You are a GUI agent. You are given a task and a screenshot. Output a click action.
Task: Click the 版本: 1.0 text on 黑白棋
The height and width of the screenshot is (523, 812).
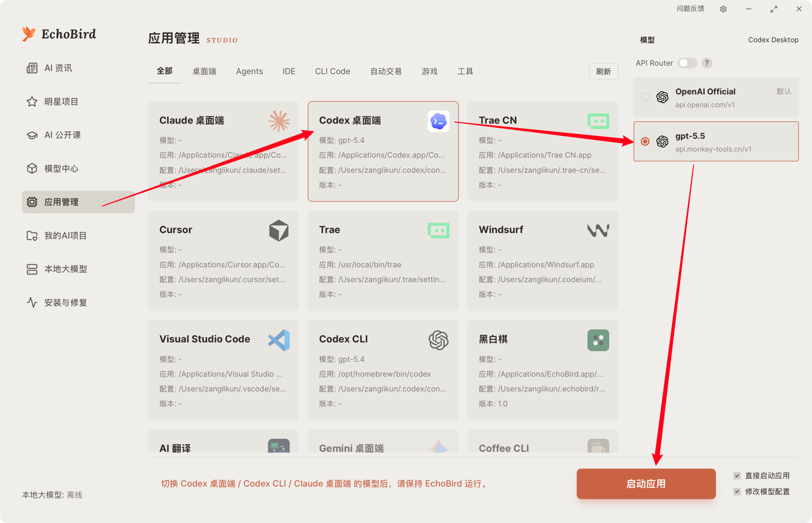click(x=493, y=403)
